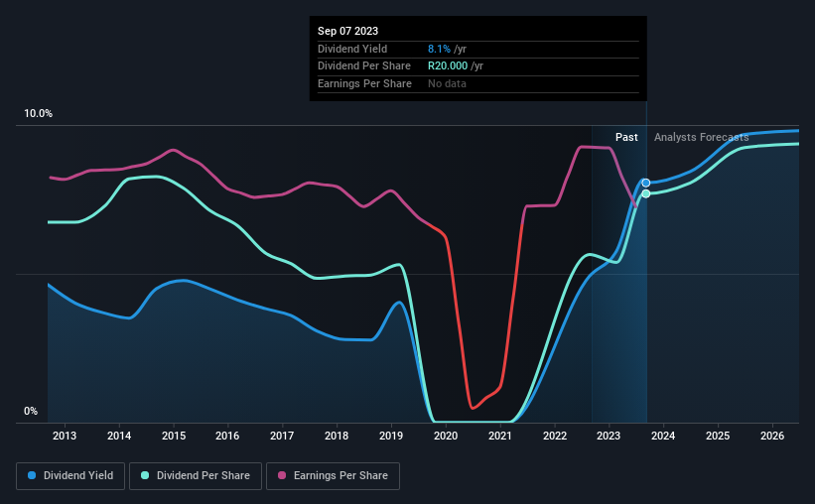Select the 2013 x-axis year label
815x504 pixels.
(65, 436)
